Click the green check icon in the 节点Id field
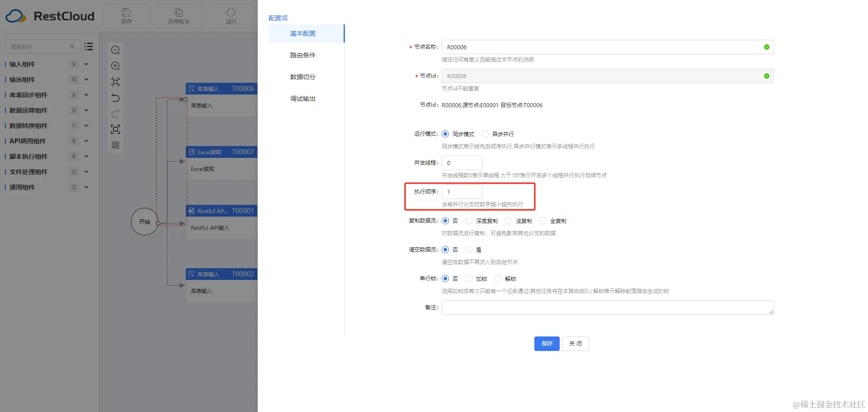 pos(767,76)
